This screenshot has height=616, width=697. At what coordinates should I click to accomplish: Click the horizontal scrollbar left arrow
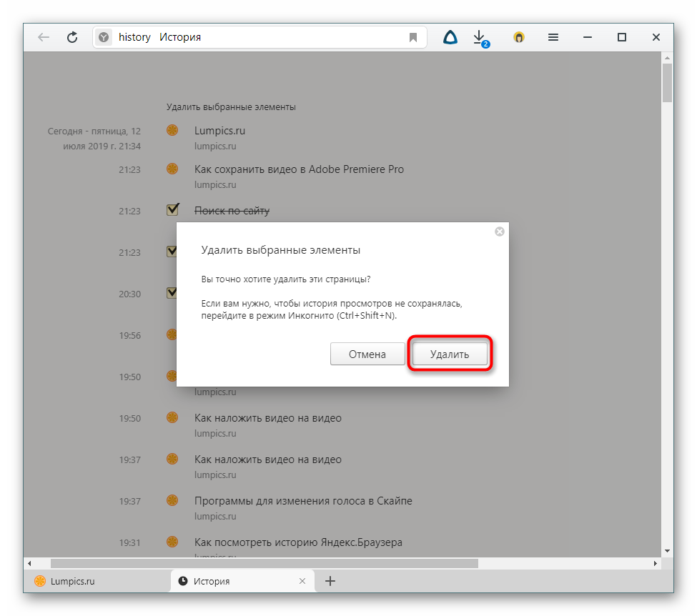point(29,564)
